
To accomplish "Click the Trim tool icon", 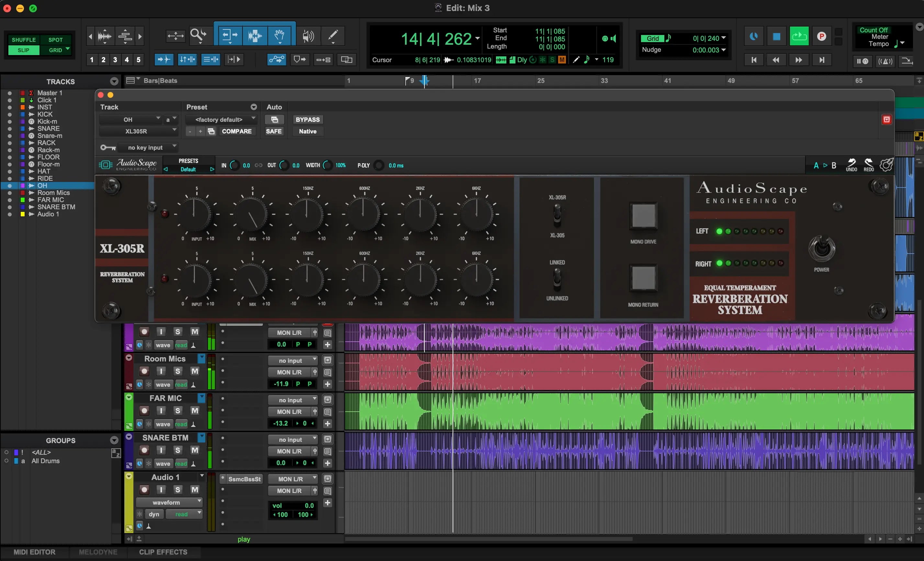I will tap(230, 36).
